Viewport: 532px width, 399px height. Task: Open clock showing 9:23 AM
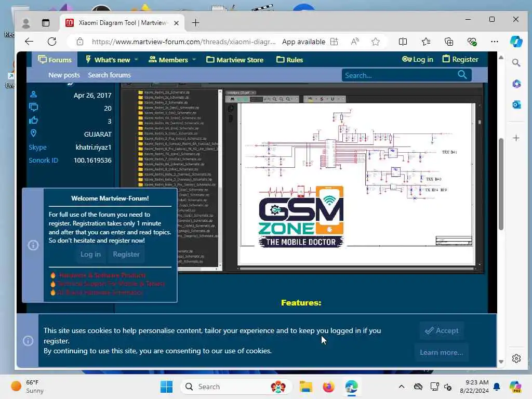click(x=474, y=387)
